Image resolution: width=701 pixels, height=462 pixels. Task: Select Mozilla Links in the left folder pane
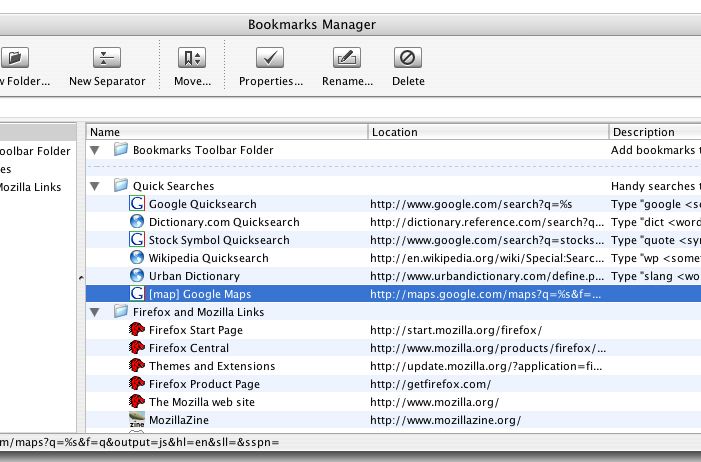[30, 187]
